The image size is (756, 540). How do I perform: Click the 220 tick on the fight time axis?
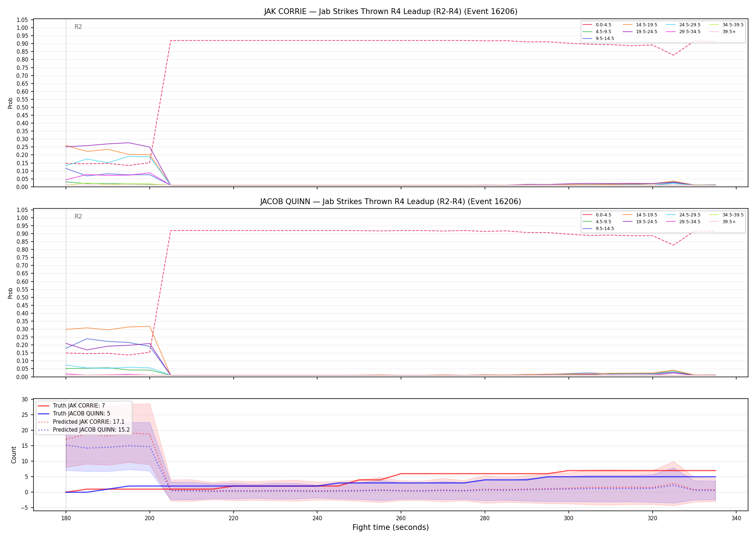pyautogui.click(x=233, y=518)
